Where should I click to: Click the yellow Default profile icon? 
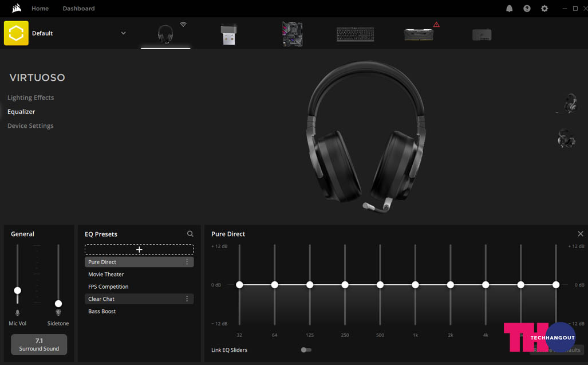(x=16, y=33)
